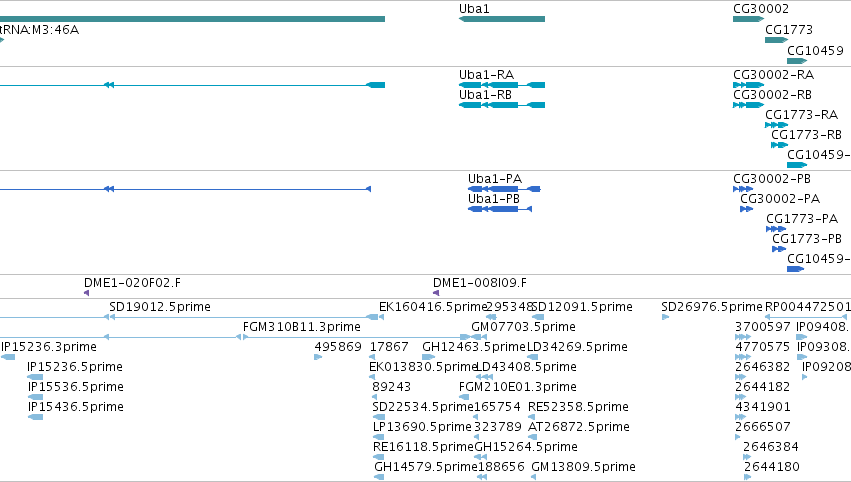
Task: Click the Uba1-PB protein glyph
Action: [x=500, y=209]
